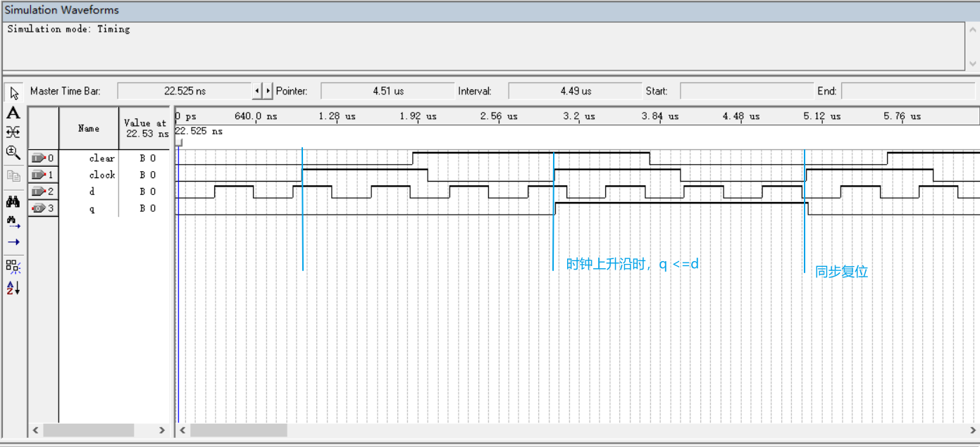Click the Simulation Waveforms title bar
This screenshot has height=447, width=980.
pos(490,10)
